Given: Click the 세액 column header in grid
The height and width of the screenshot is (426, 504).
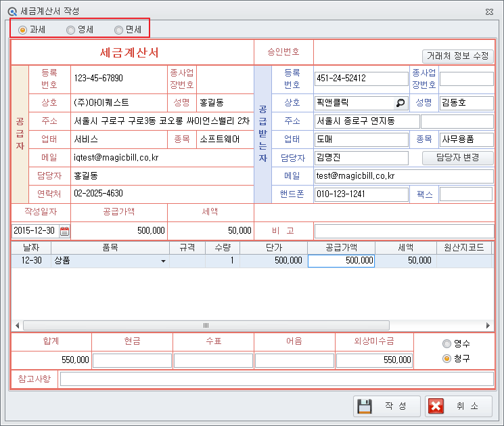Looking at the screenshot, I should click(406, 248).
